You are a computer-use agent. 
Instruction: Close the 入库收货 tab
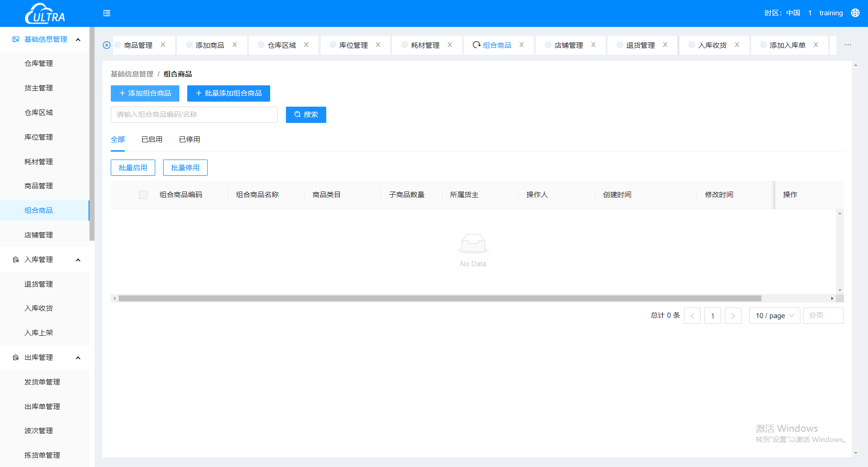point(737,45)
